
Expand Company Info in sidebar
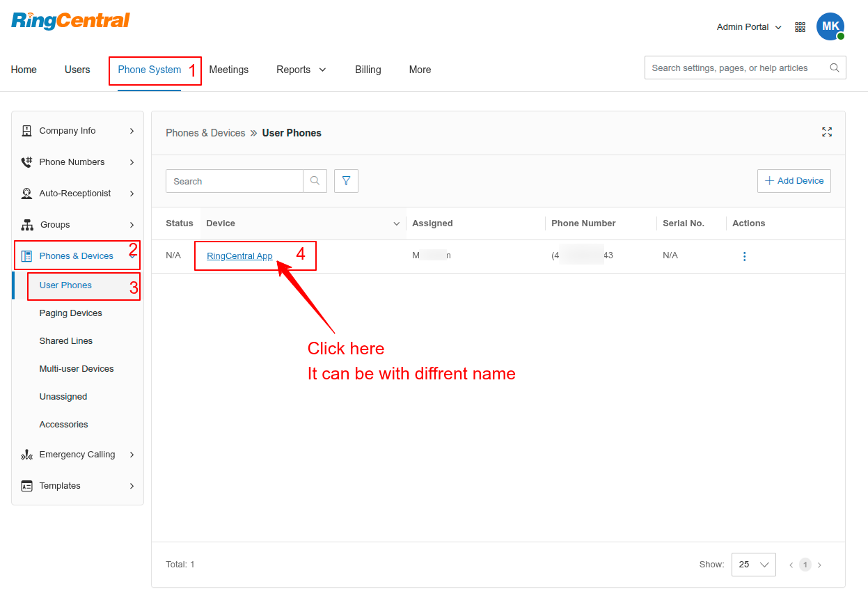point(77,131)
